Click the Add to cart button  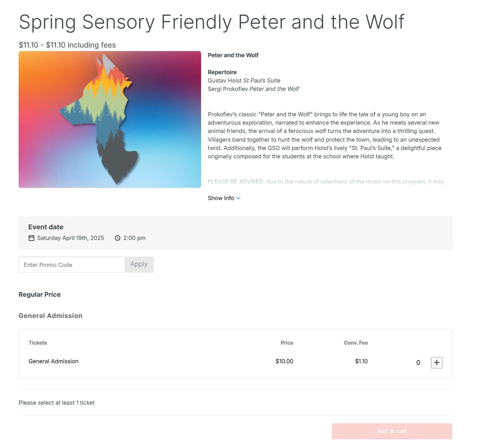tap(392, 431)
